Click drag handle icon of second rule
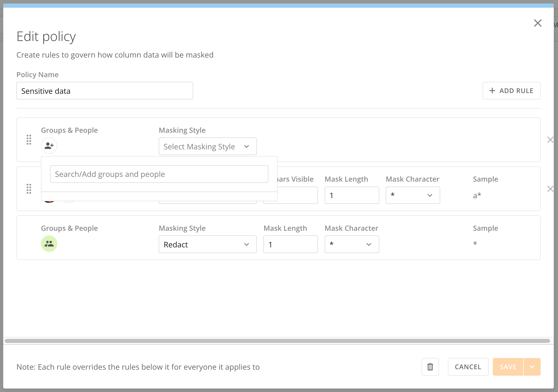 click(x=29, y=189)
